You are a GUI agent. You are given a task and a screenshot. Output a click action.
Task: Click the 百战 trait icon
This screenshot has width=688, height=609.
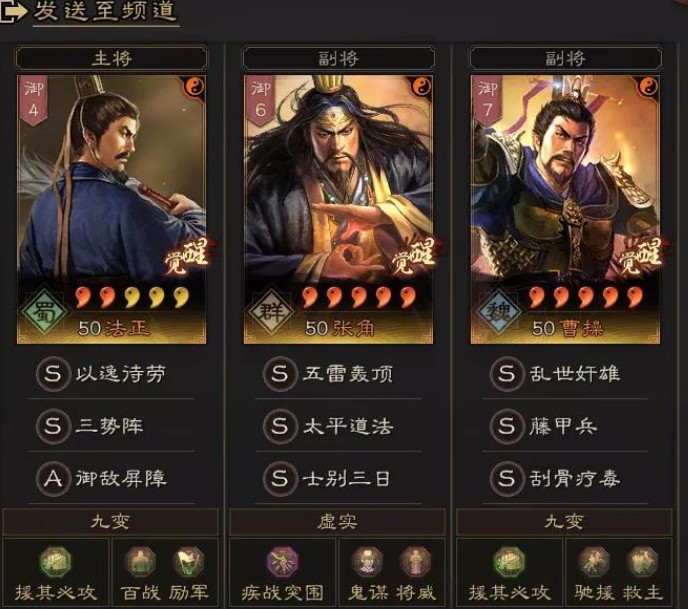tap(140, 562)
